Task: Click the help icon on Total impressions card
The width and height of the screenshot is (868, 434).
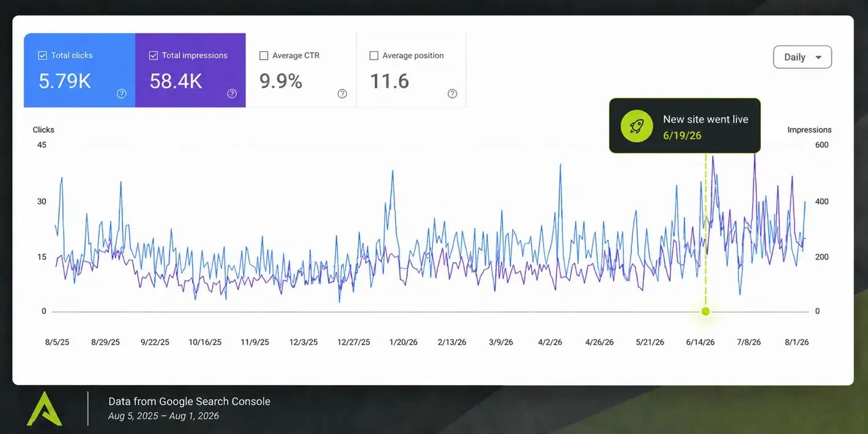Action: pyautogui.click(x=232, y=94)
